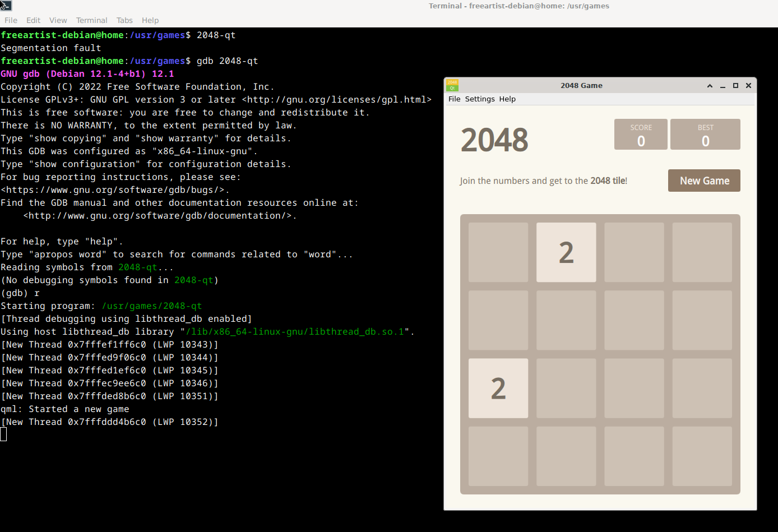Minimize the 2048 Game window

[723, 86]
